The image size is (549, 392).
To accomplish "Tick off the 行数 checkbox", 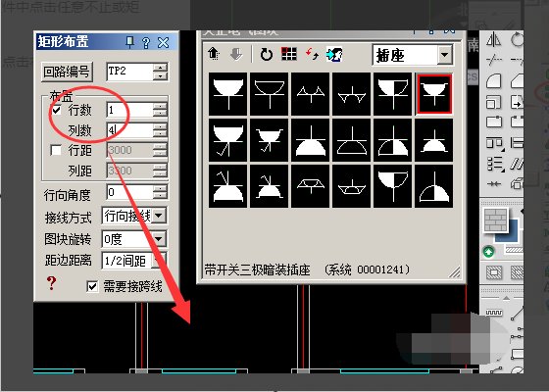I will click(57, 111).
